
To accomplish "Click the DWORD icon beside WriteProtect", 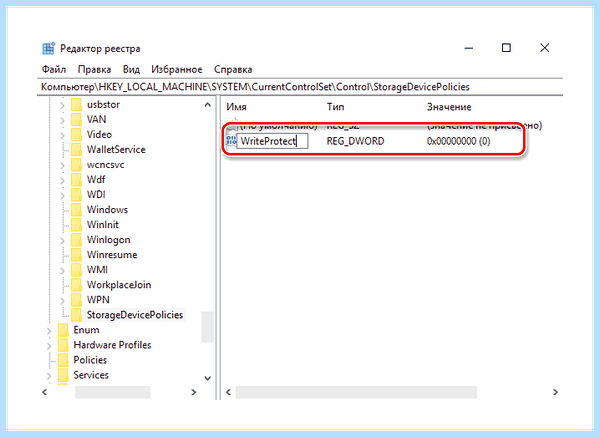I will tap(231, 141).
